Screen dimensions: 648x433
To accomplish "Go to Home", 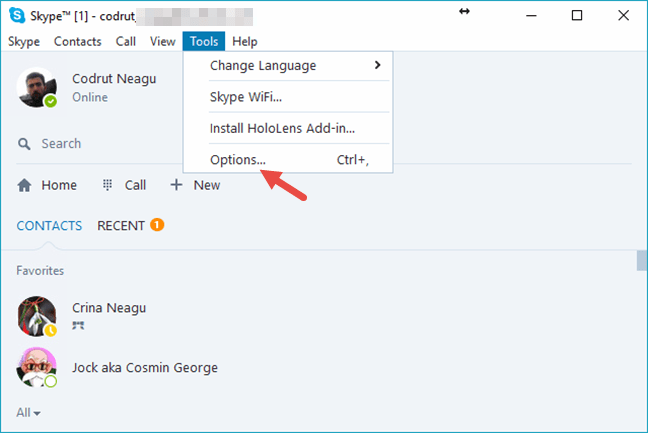I will [47, 185].
